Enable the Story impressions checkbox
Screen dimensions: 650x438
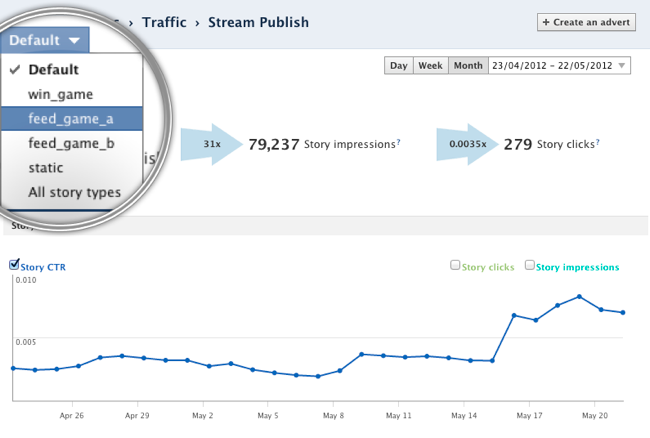(529, 266)
